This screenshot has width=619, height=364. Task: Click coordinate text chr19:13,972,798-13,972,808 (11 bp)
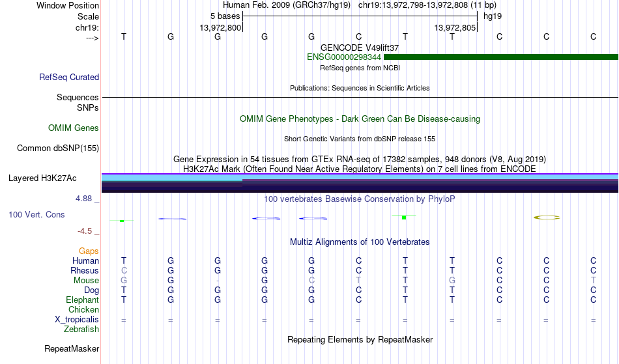tap(427, 5)
